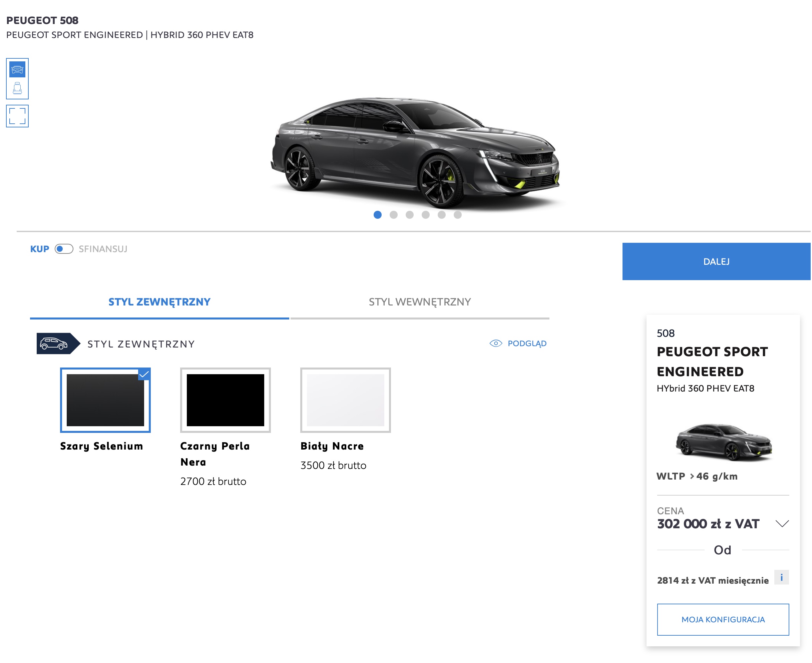This screenshot has width=812, height=663.
Task: Choose Czarny Perla Nera color swatch
Action: 225,400
